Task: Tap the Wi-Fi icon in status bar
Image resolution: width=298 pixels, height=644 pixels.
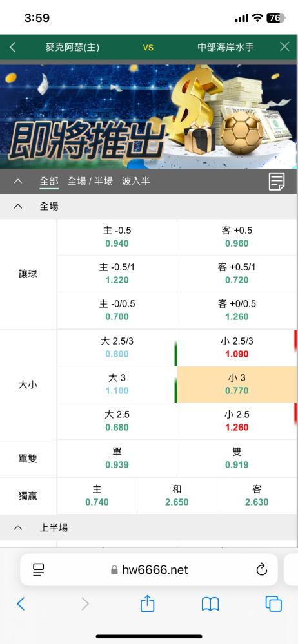Action: pyautogui.click(x=257, y=17)
